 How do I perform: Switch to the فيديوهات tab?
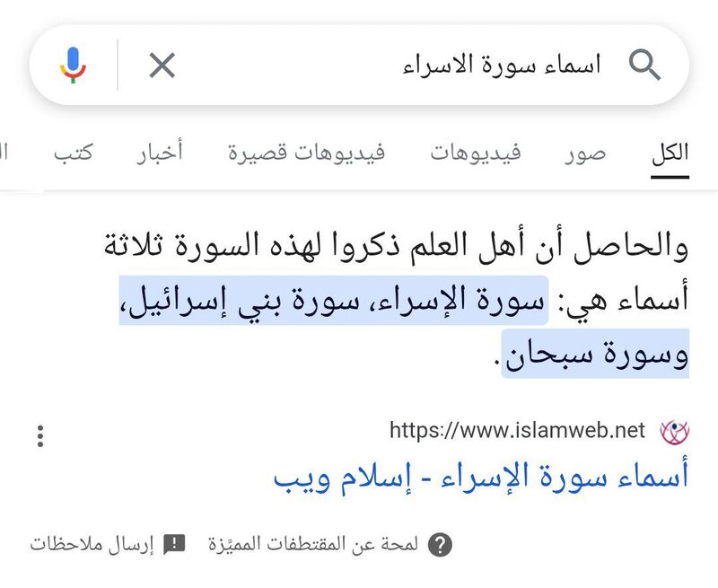coord(476,153)
